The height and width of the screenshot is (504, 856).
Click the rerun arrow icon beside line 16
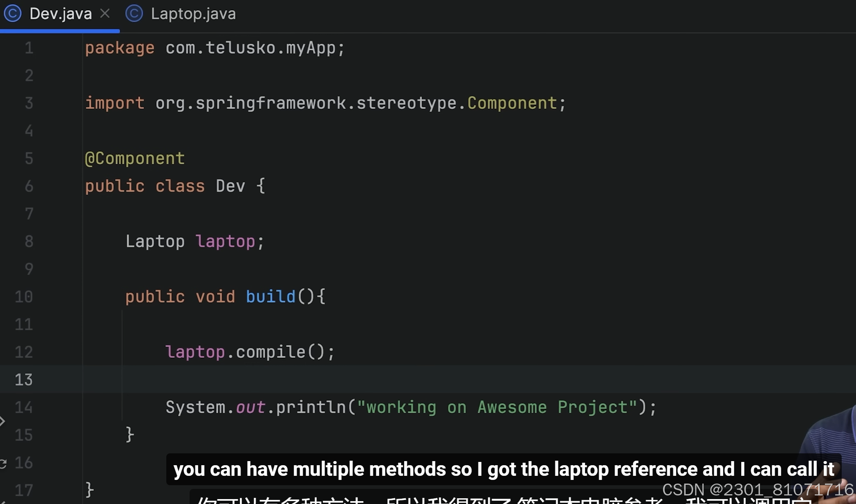click(x=3, y=463)
